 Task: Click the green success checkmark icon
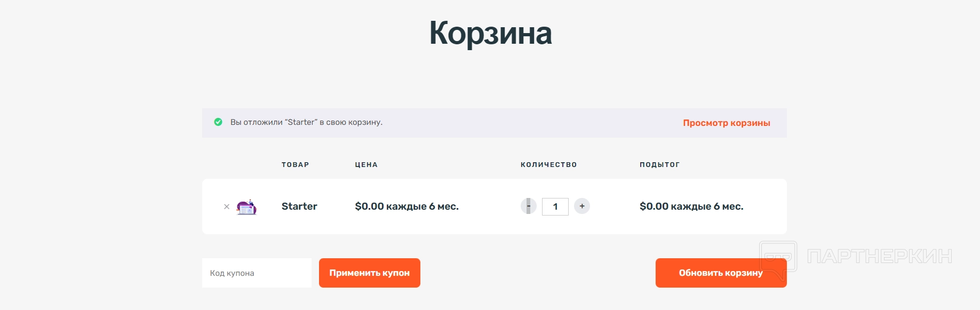[x=218, y=122]
